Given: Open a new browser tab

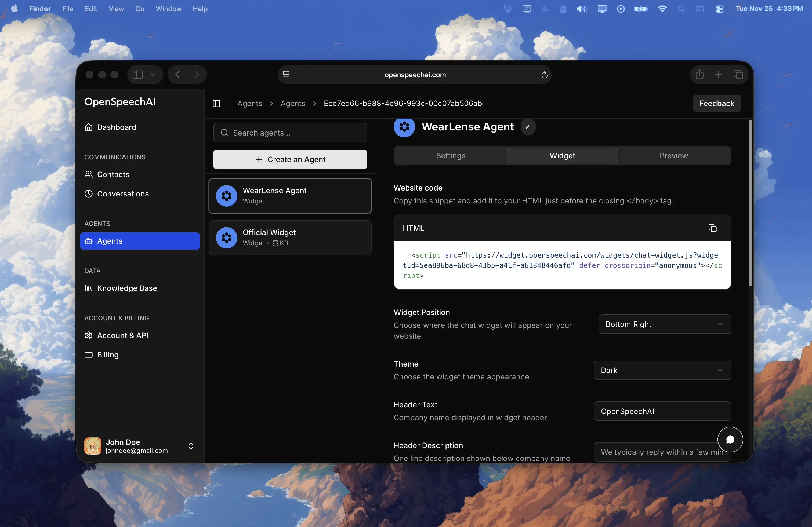Looking at the screenshot, I should coord(719,74).
